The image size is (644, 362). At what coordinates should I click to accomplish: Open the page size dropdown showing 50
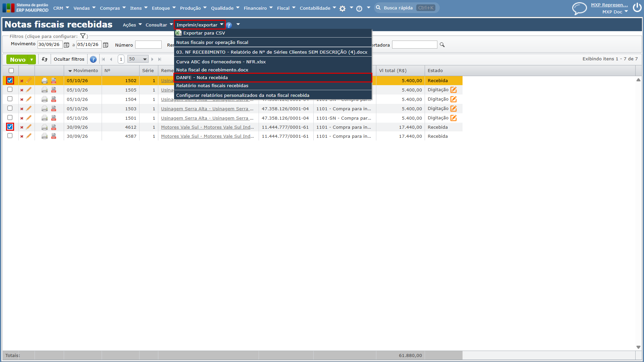pos(138,59)
